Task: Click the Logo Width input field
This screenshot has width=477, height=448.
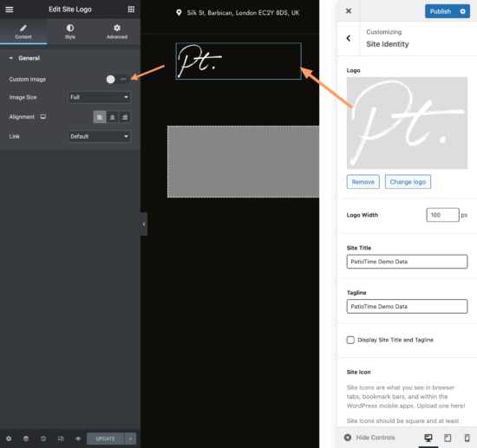Action: pyautogui.click(x=442, y=215)
